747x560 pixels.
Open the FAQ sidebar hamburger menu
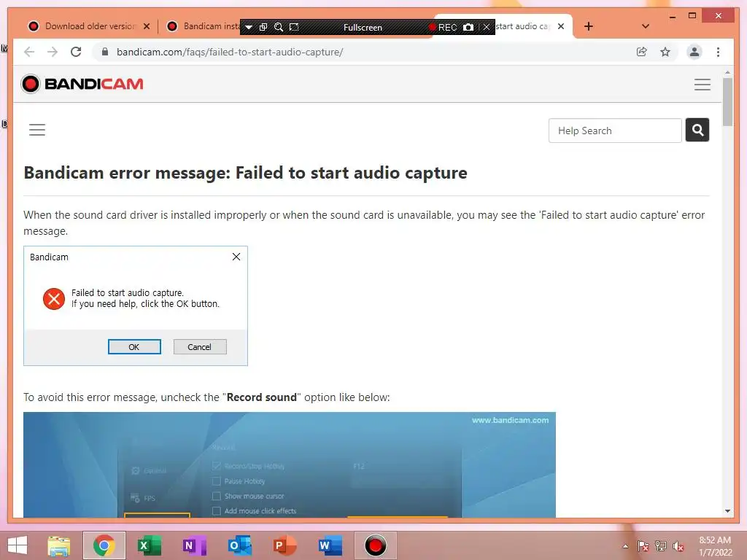(x=37, y=130)
